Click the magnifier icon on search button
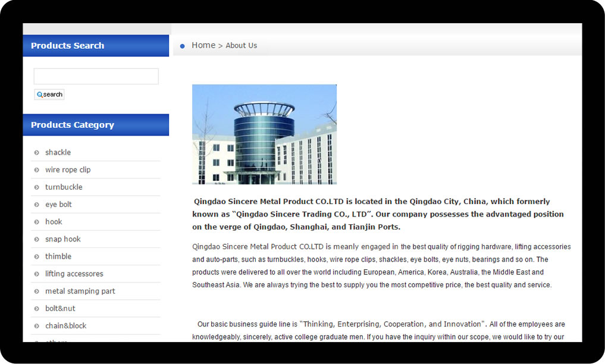605x364 pixels. click(x=39, y=95)
